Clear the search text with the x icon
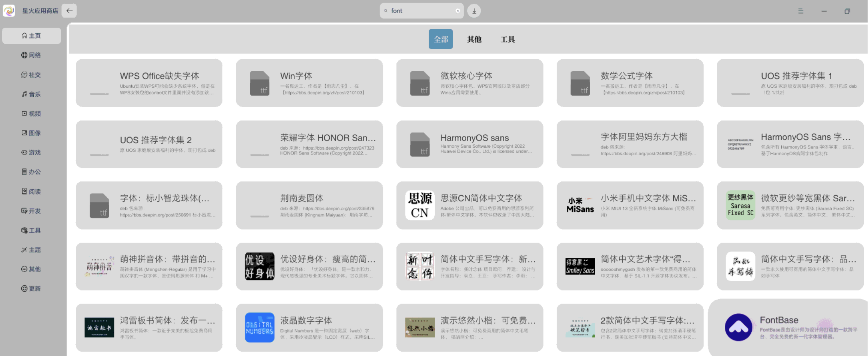This screenshot has width=868, height=357. tap(458, 11)
